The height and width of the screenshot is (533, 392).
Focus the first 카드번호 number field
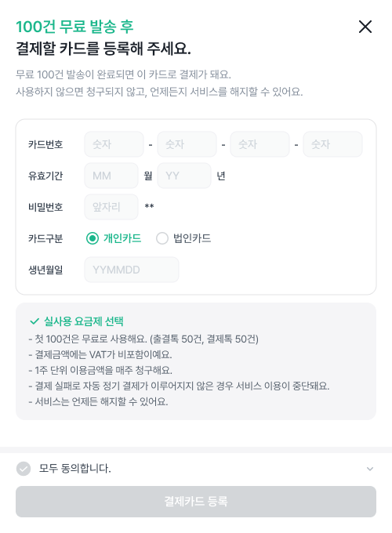tap(114, 144)
